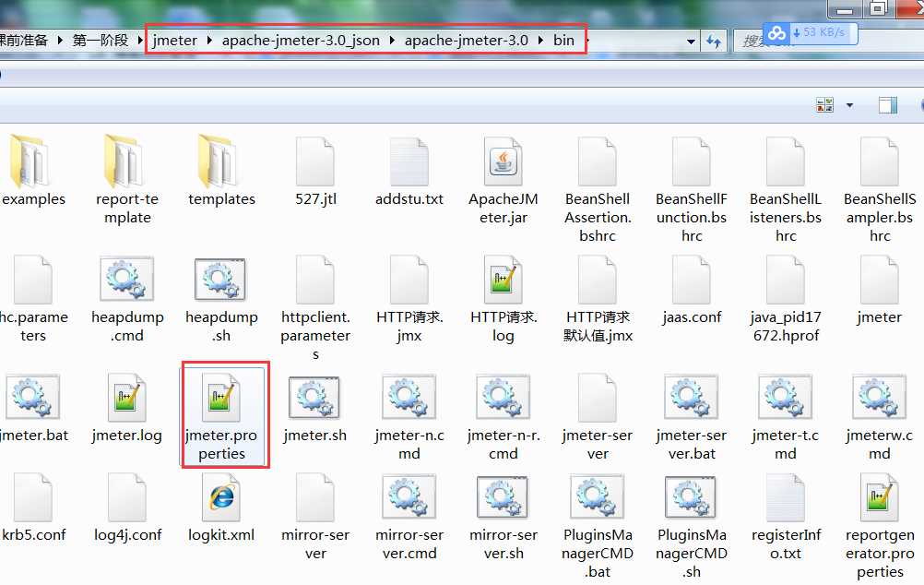Select the jmeter-n.cmd gear icon
Screen dimensions: 924x585
[x=409, y=397]
